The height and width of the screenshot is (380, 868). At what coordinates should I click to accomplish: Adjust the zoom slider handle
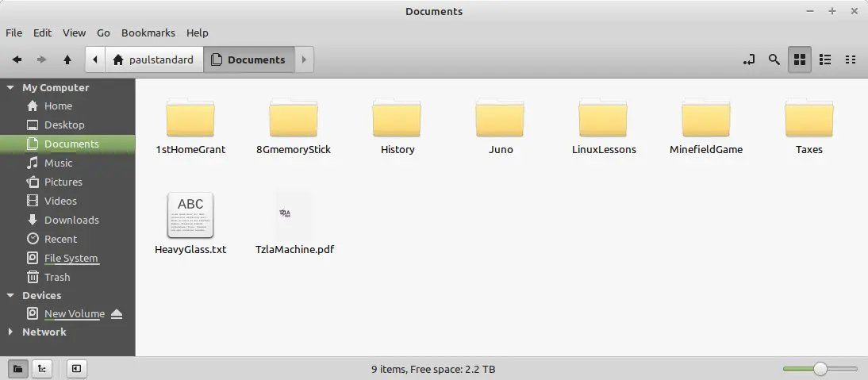(820, 369)
